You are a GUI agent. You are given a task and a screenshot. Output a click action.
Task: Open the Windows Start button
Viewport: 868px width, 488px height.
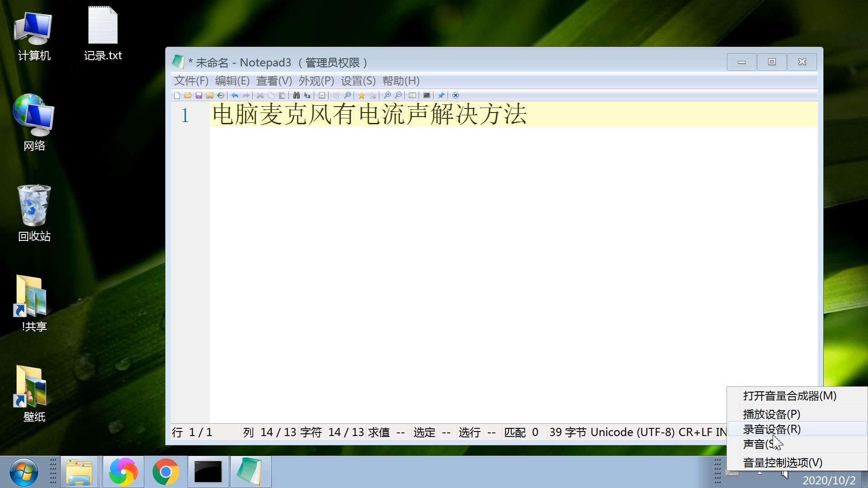coord(24,472)
